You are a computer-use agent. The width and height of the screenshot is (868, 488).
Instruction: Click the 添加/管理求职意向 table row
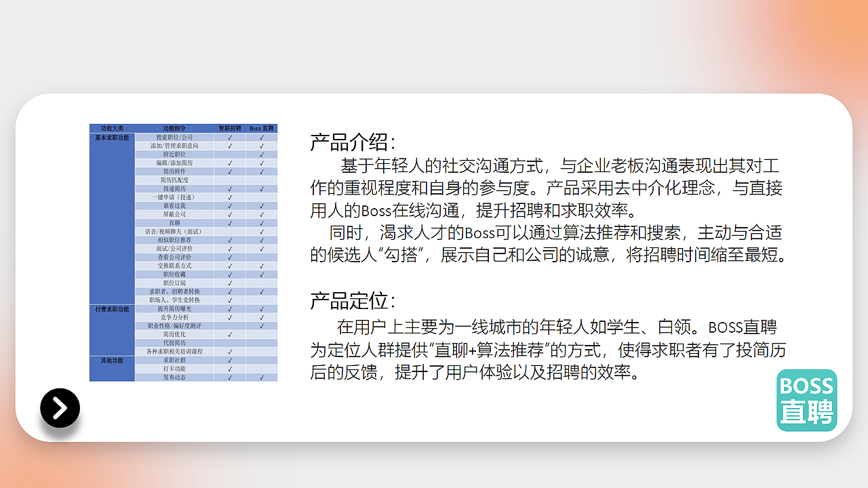pyautogui.click(x=206, y=146)
